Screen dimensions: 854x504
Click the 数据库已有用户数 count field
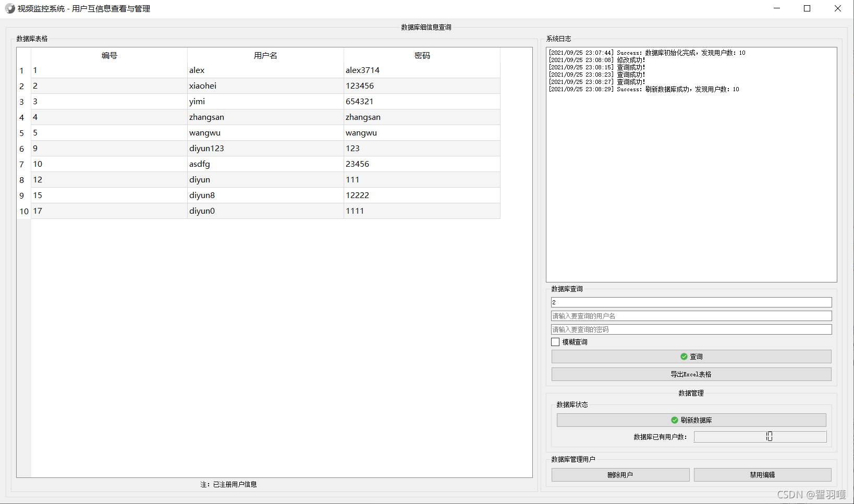(x=760, y=437)
